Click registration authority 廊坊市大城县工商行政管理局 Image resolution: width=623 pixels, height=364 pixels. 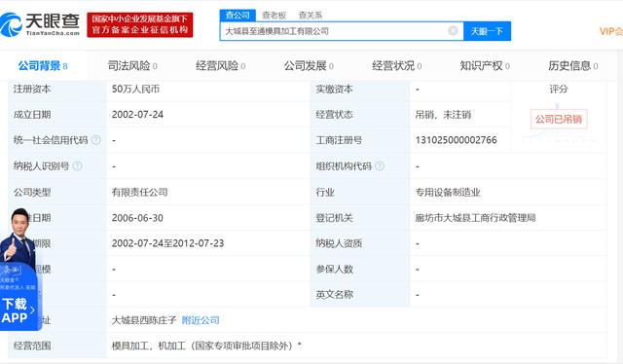(475, 218)
